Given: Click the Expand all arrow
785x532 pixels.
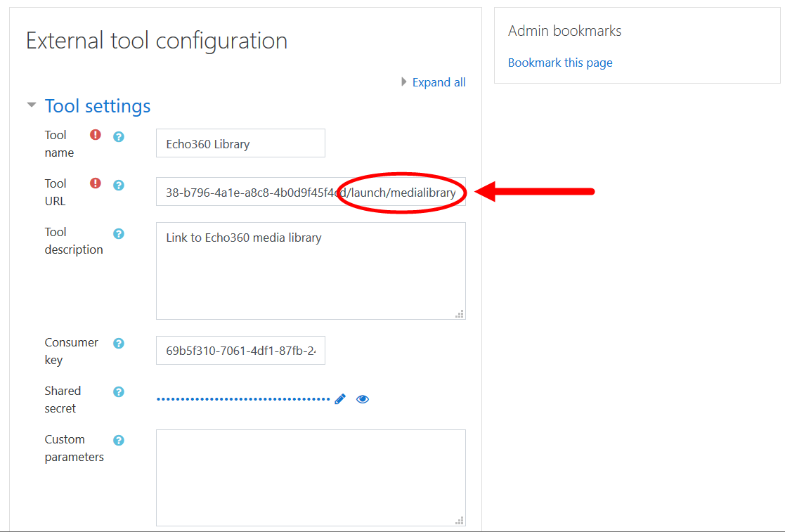Looking at the screenshot, I should [404, 82].
